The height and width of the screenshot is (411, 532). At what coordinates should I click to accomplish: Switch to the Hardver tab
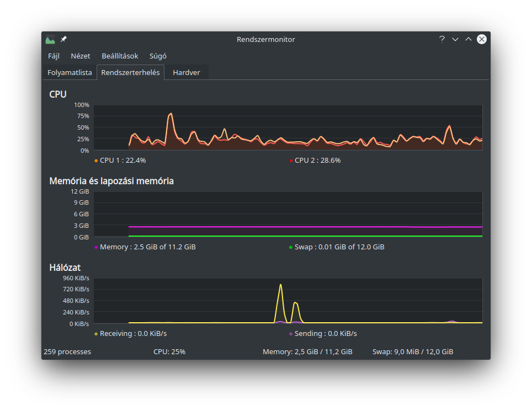187,72
